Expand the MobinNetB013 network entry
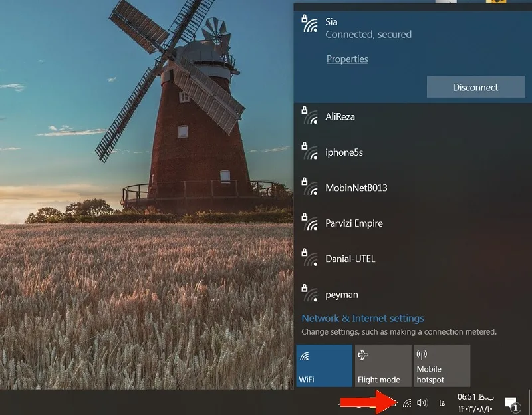Image resolution: width=532 pixels, height=415 pixels. pos(412,188)
